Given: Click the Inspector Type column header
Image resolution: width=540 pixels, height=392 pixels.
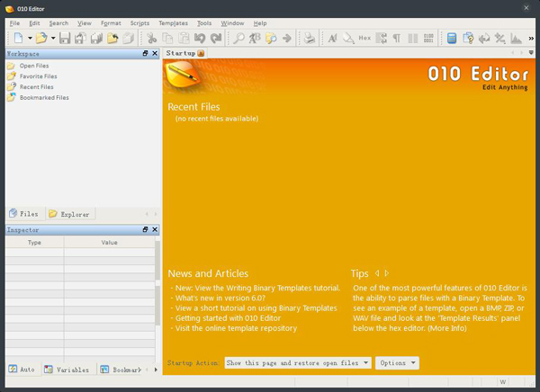Looking at the screenshot, I should coord(34,242).
